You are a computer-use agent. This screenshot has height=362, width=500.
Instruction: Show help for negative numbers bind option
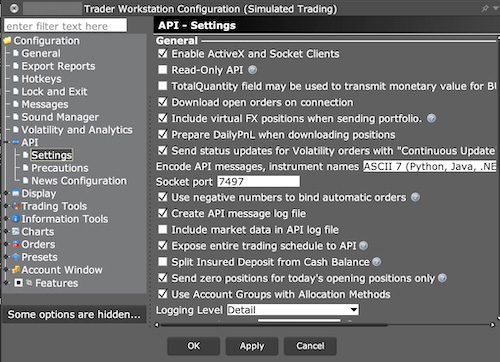(415, 197)
